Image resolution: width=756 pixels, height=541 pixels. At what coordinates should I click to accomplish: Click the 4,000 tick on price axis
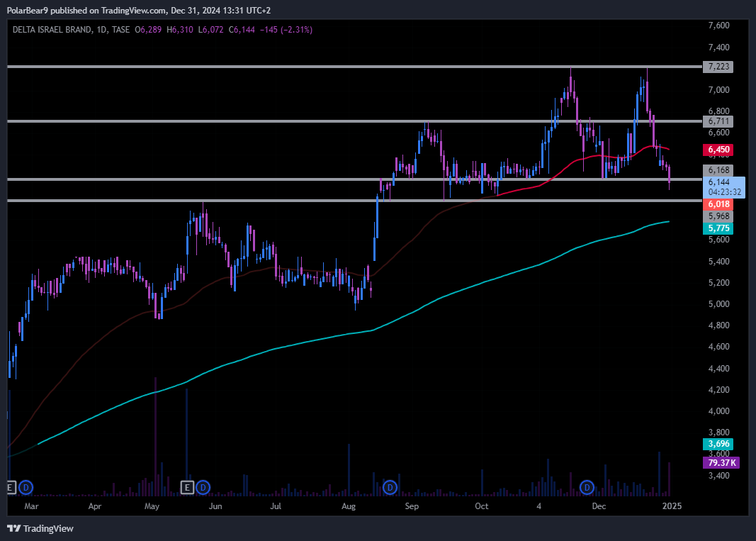click(718, 411)
